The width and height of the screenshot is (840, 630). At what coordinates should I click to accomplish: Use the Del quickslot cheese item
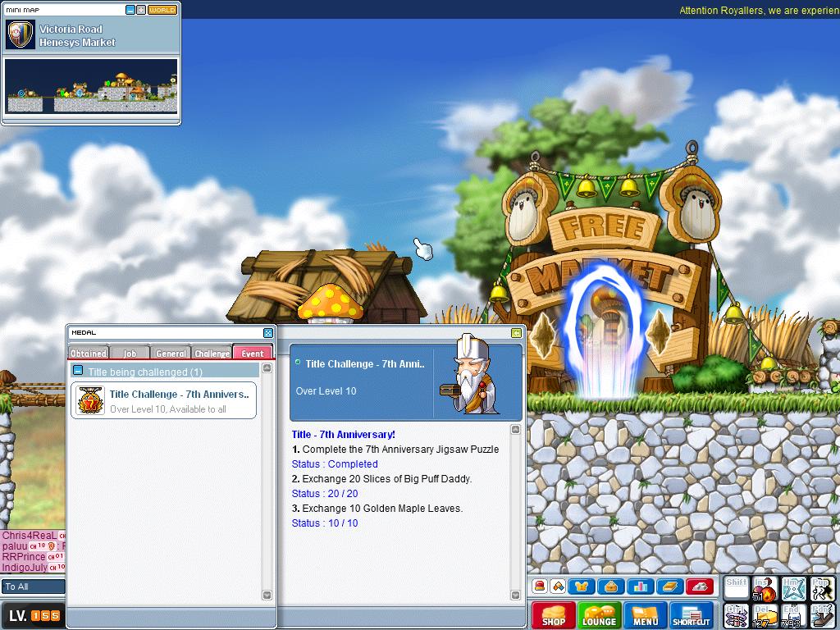(x=765, y=615)
